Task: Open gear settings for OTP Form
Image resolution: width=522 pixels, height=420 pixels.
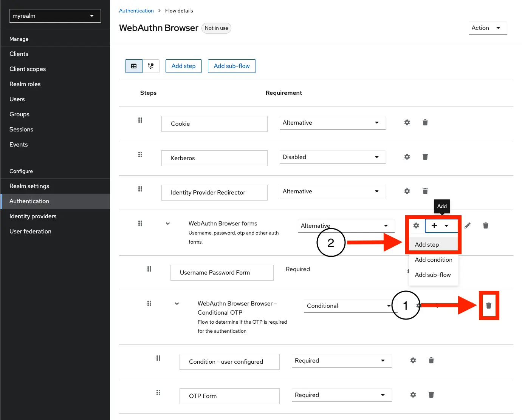Action: pos(413,395)
